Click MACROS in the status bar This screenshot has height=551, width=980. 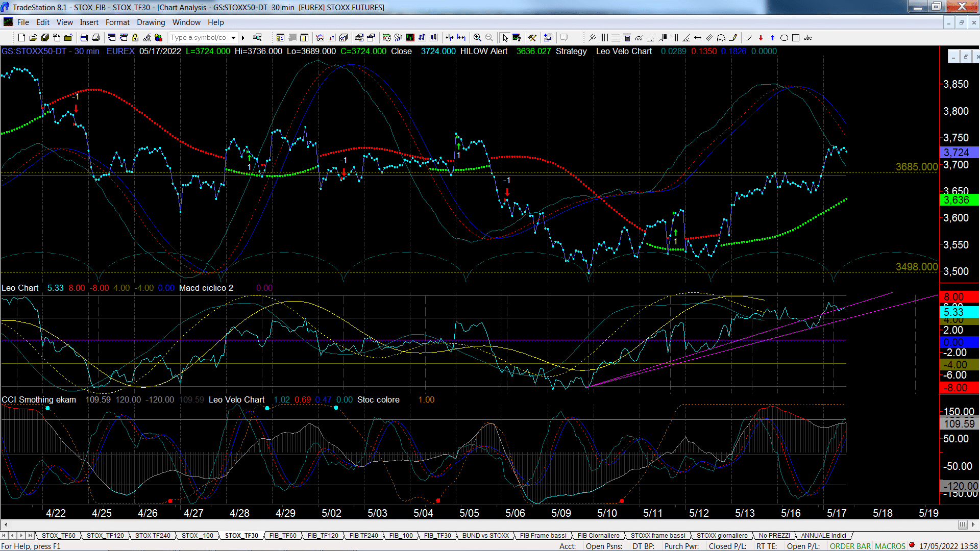point(890,546)
